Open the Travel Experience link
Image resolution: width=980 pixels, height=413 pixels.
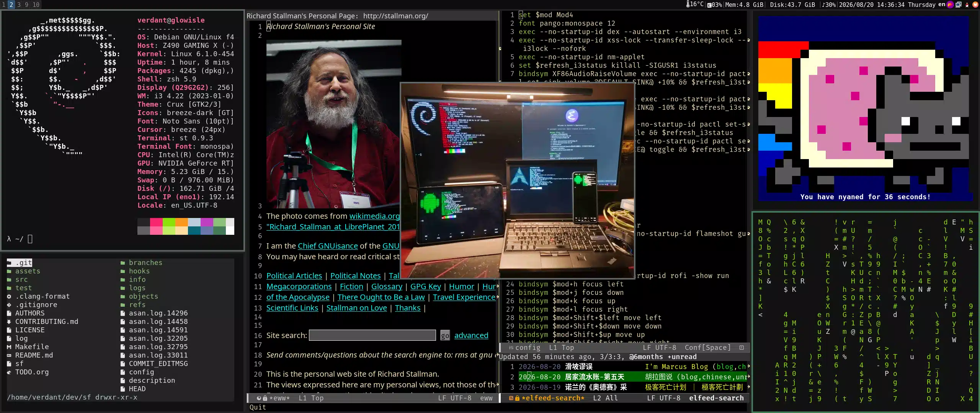click(464, 297)
